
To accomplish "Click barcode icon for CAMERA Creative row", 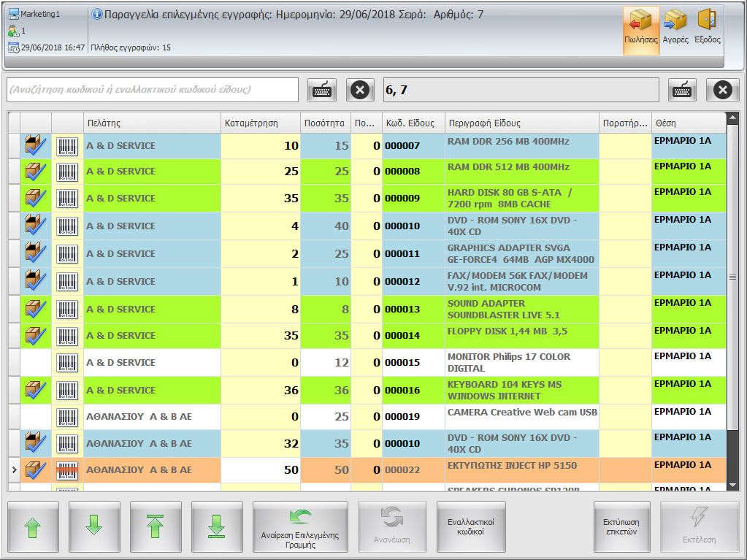I will 67,417.
